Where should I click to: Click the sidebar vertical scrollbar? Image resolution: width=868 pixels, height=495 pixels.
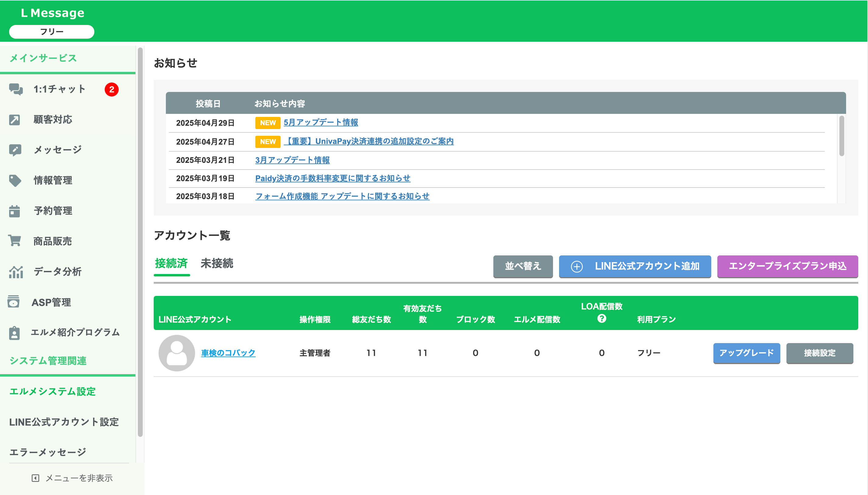pyautogui.click(x=140, y=242)
